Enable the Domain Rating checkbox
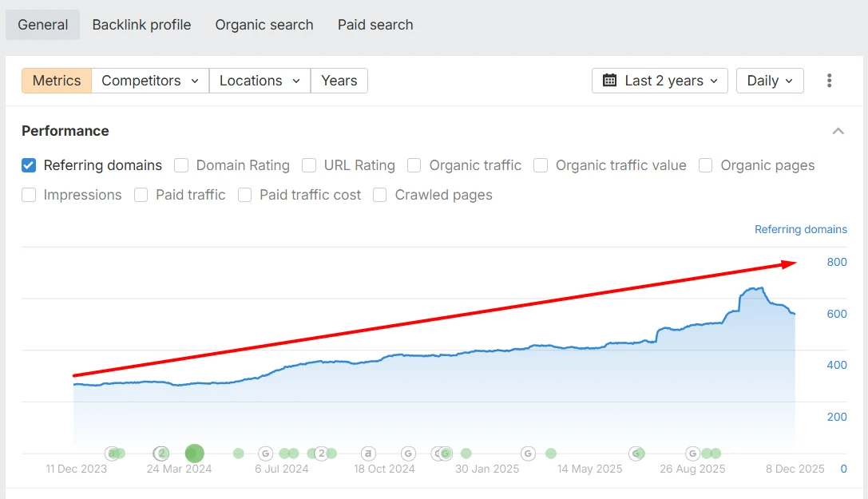 click(181, 165)
